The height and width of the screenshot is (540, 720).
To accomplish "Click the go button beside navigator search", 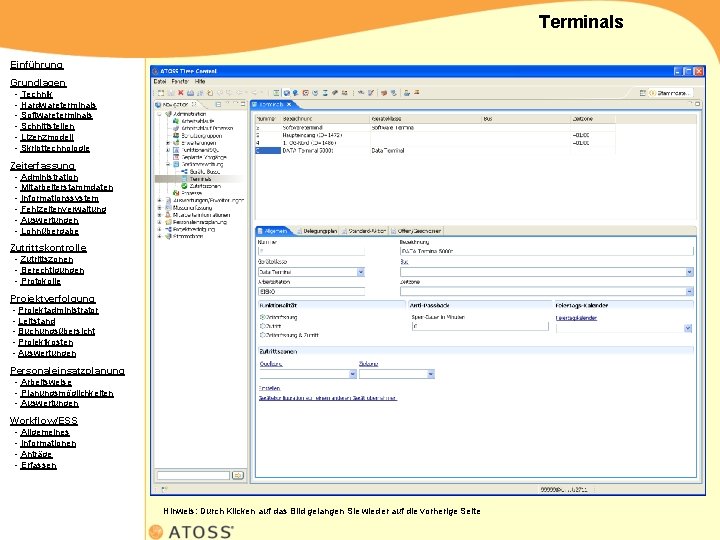I will [238, 475].
